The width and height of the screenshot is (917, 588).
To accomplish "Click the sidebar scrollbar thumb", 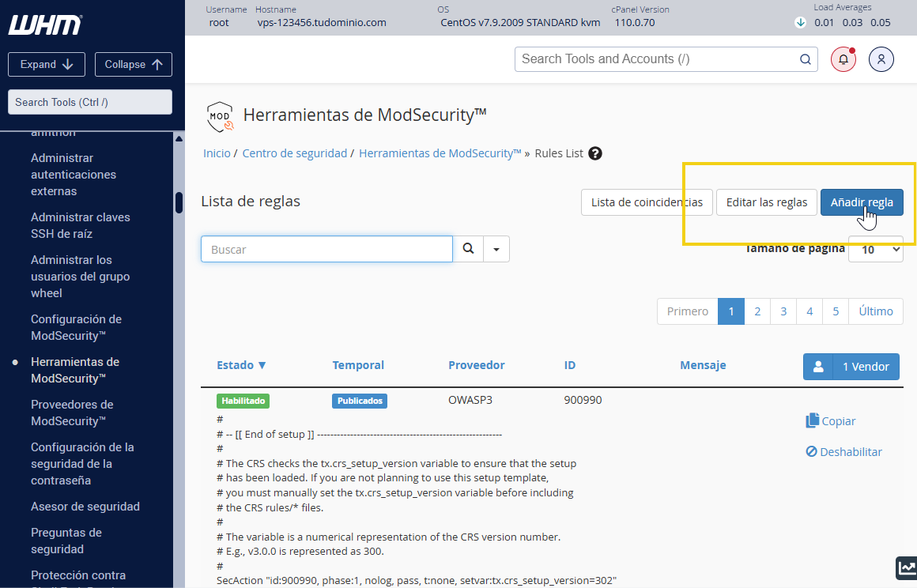I will [x=179, y=203].
